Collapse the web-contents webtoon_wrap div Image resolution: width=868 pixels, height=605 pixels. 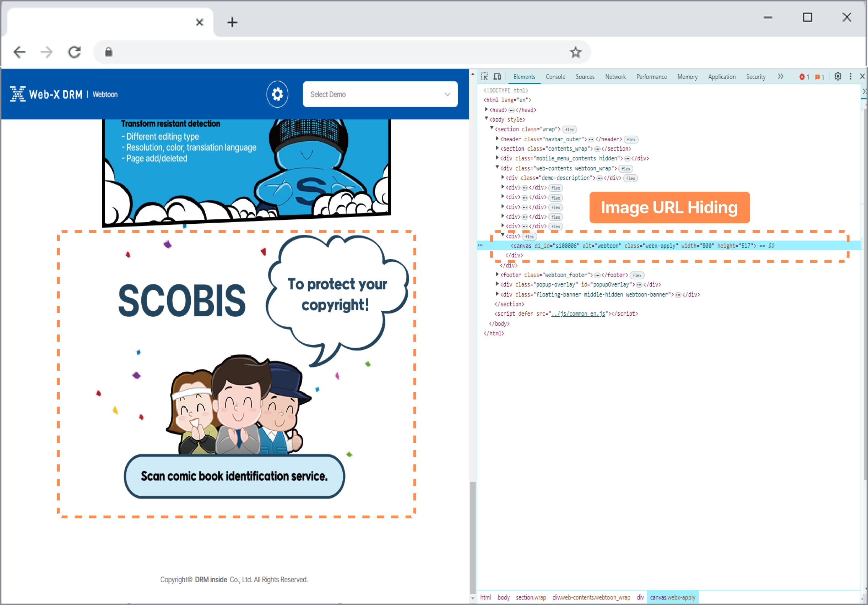497,168
